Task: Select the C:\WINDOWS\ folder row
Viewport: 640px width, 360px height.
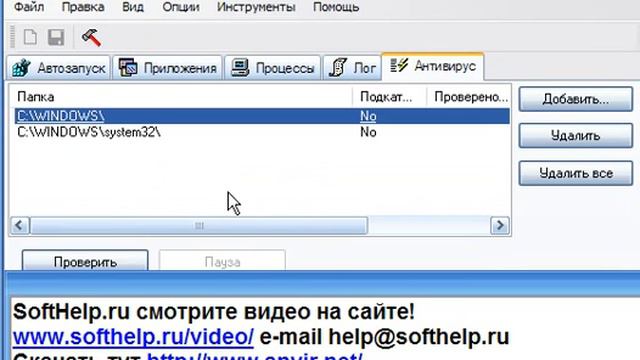Action: click(x=262, y=116)
